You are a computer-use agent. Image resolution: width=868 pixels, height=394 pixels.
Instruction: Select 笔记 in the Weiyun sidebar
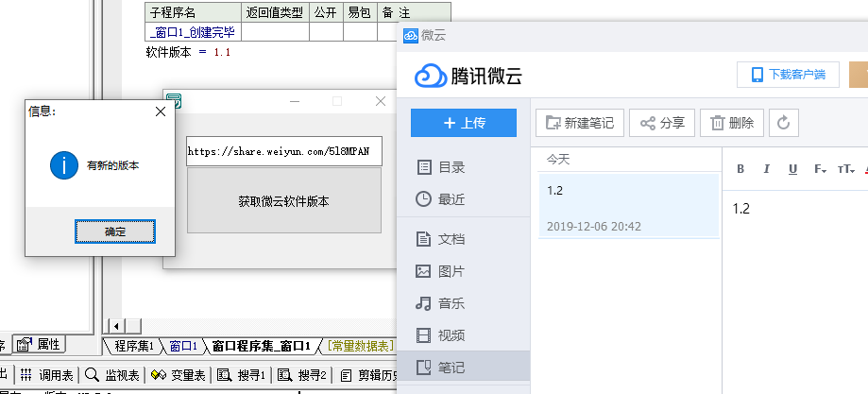pyautogui.click(x=464, y=367)
